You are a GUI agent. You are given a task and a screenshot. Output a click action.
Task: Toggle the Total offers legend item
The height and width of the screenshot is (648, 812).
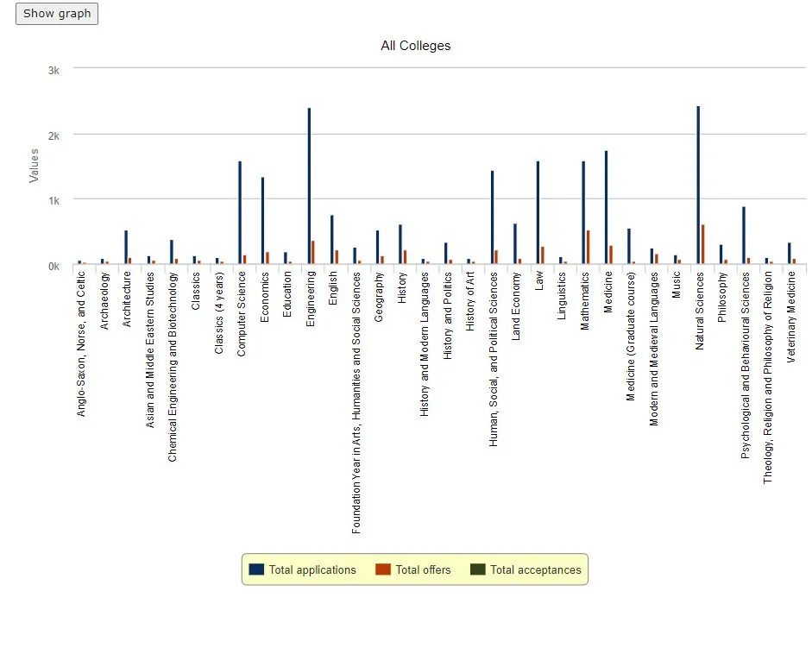[413, 569]
